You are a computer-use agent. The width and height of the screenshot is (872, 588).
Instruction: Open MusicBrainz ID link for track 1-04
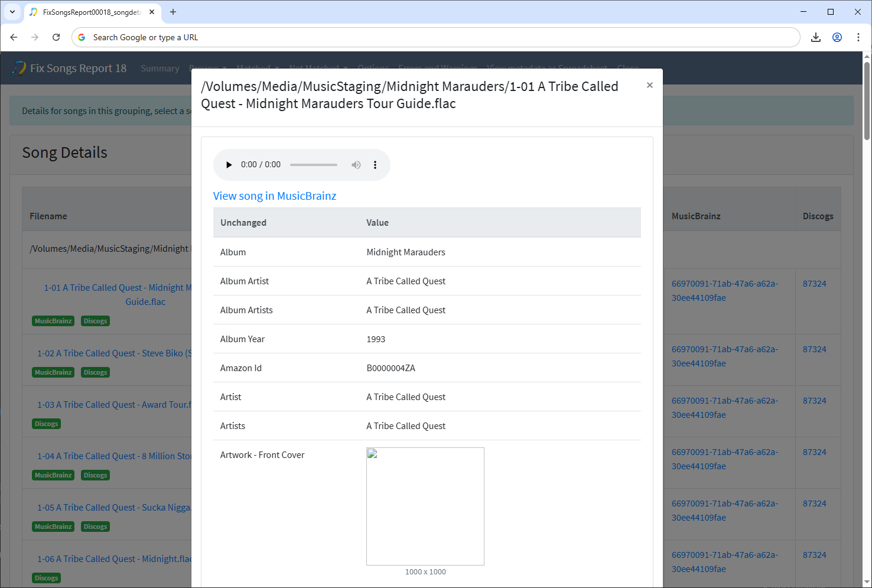725,459
